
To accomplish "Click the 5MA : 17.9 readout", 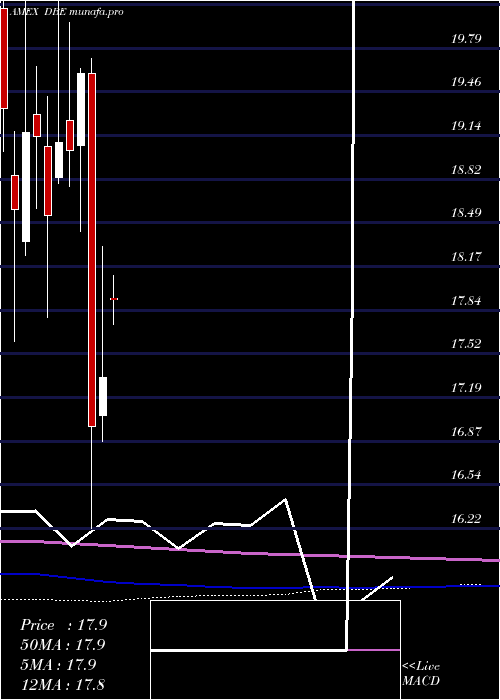I will (x=58, y=665).
